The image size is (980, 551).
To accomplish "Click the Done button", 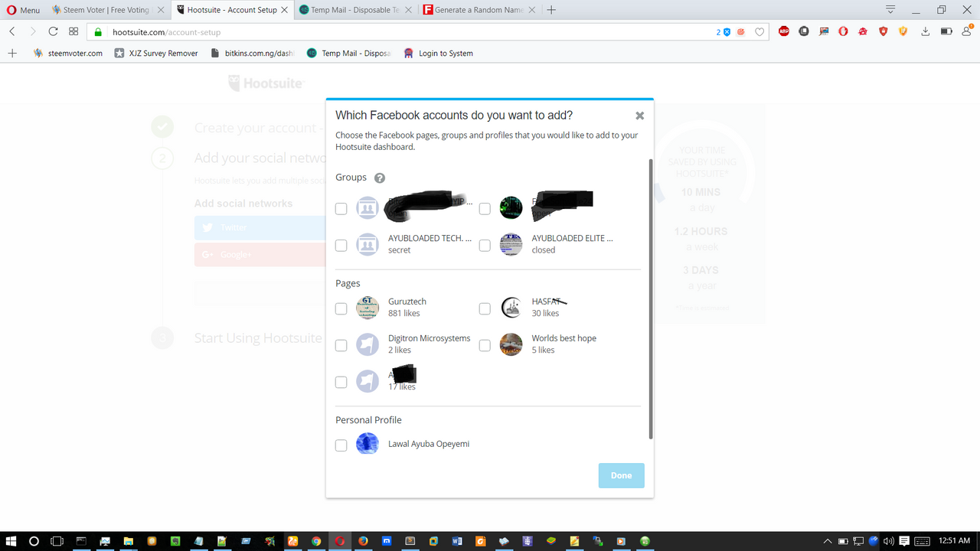I will [x=621, y=475].
